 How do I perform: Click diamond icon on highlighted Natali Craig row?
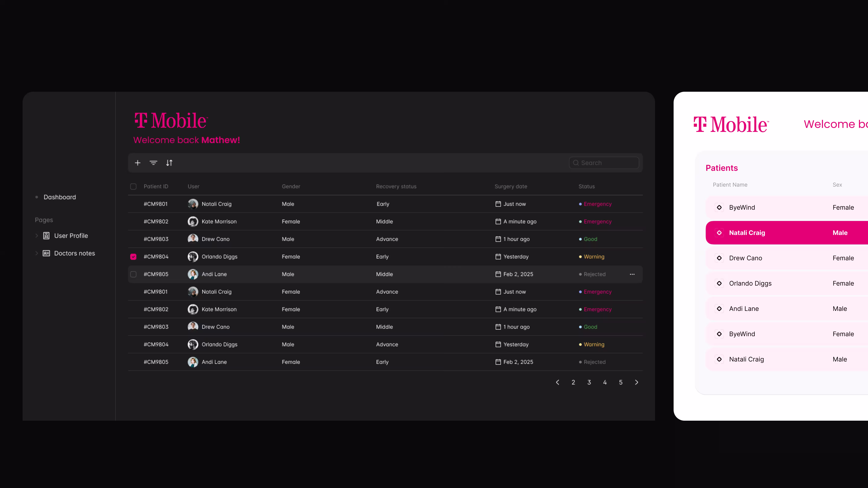click(719, 233)
